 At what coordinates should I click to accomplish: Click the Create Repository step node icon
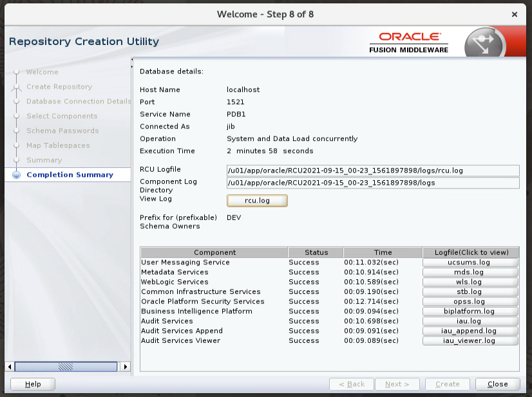click(x=16, y=87)
